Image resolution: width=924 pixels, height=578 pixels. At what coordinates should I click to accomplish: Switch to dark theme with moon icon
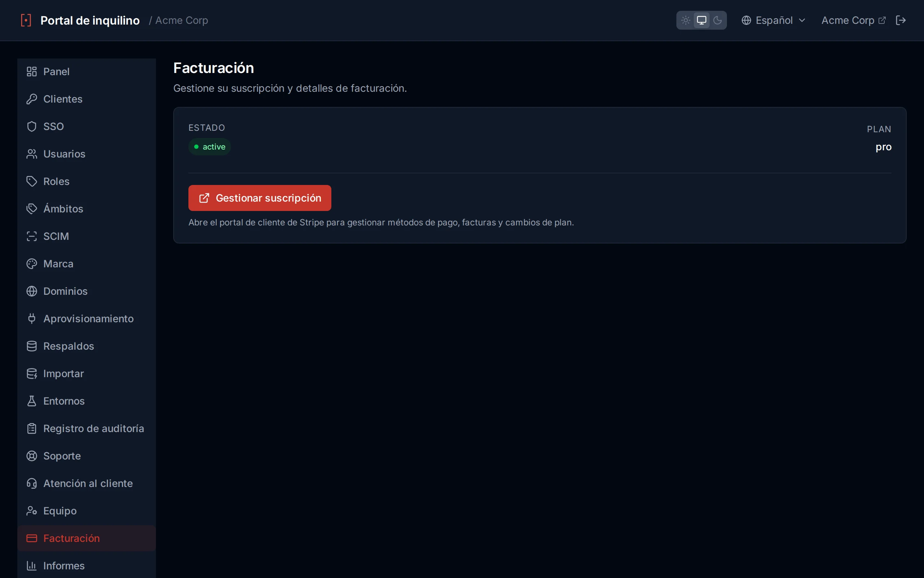pyautogui.click(x=718, y=20)
